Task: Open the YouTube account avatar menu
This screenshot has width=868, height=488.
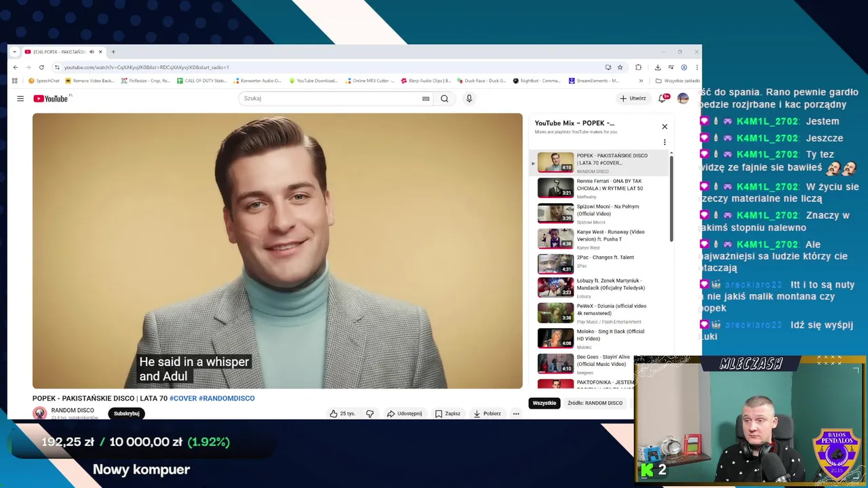Action: (x=683, y=99)
